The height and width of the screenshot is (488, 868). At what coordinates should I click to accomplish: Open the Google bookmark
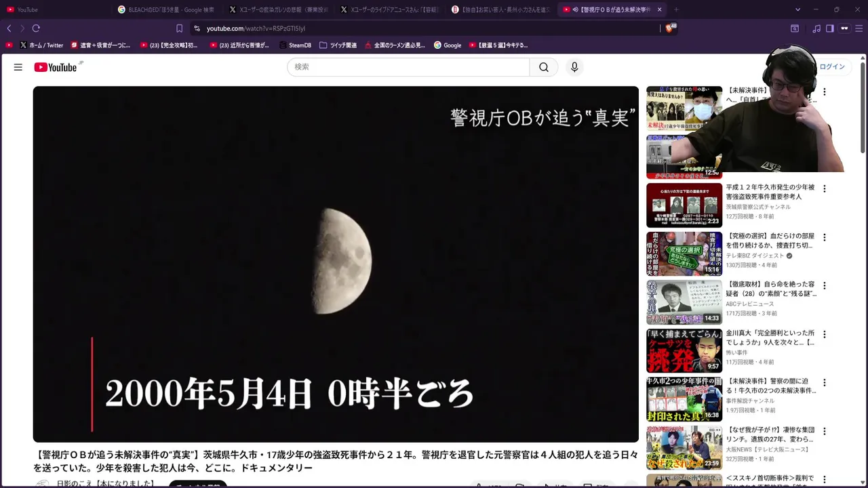pyautogui.click(x=448, y=45)
